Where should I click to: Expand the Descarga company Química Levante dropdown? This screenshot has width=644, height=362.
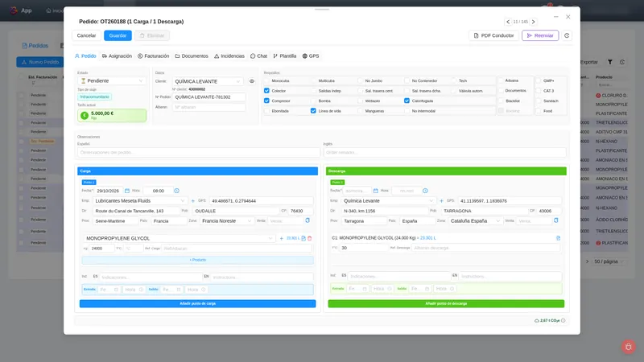click(388, 200)
